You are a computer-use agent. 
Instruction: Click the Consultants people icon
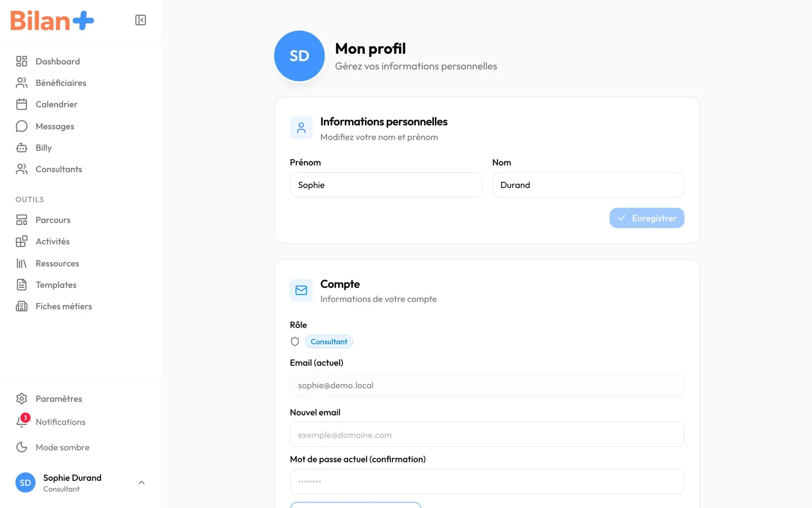coord(21,169)
